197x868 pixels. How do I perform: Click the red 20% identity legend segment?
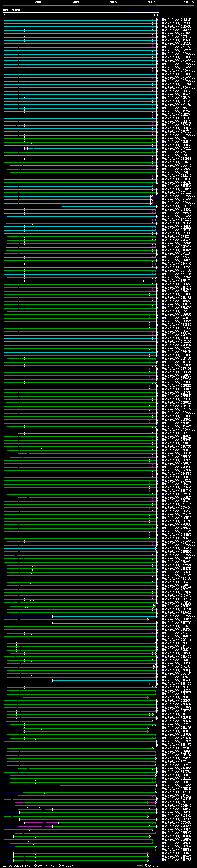tap(22, 6)
